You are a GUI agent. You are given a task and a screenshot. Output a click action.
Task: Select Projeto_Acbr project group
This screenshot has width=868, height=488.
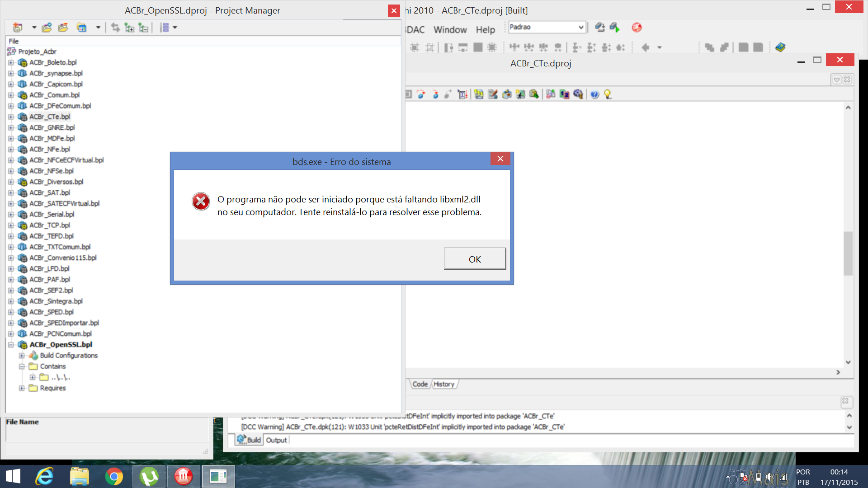37,52
